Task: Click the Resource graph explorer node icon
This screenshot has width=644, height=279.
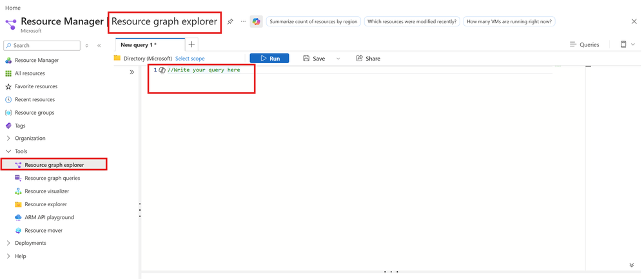Action: click(18, 165)
